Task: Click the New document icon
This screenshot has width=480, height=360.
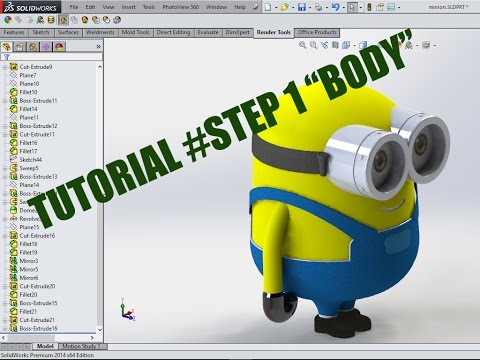Action: point(268,7)
